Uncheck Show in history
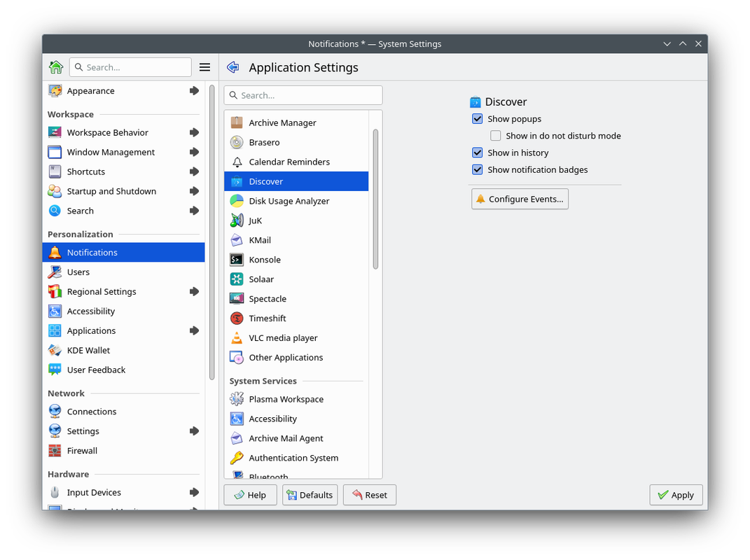 pos(478,153)
